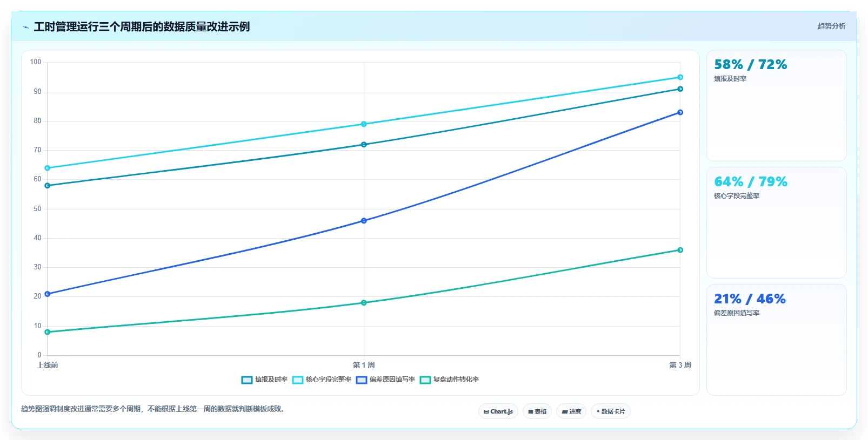The image size is (868, 440).
Task: Click 填报及时率 point at 上线前 (58)
Action: tap(48, 186)
